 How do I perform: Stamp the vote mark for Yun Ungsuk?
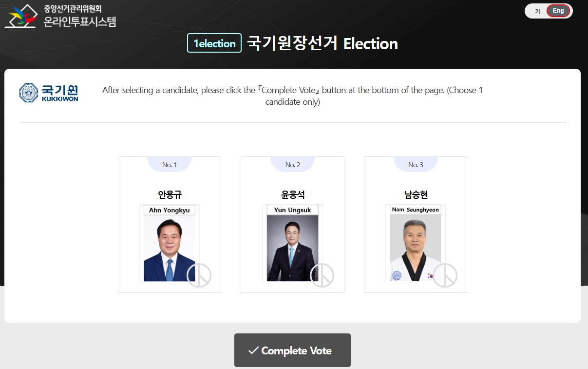(x=322, y=275)
